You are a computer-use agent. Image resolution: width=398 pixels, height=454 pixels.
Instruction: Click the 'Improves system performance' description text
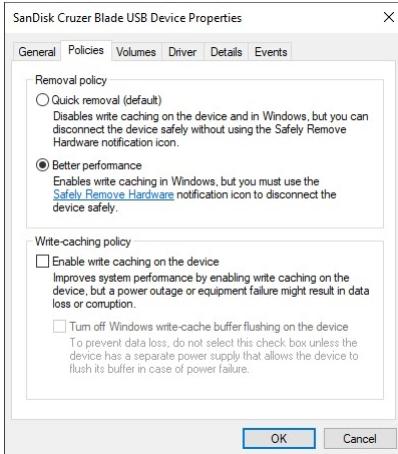[211, 291]
